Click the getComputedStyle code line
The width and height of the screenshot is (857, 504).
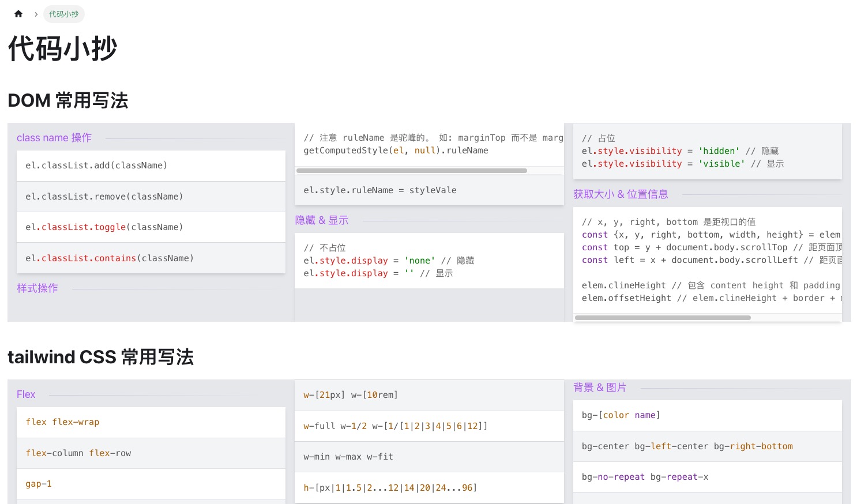(x=396, y=151)
